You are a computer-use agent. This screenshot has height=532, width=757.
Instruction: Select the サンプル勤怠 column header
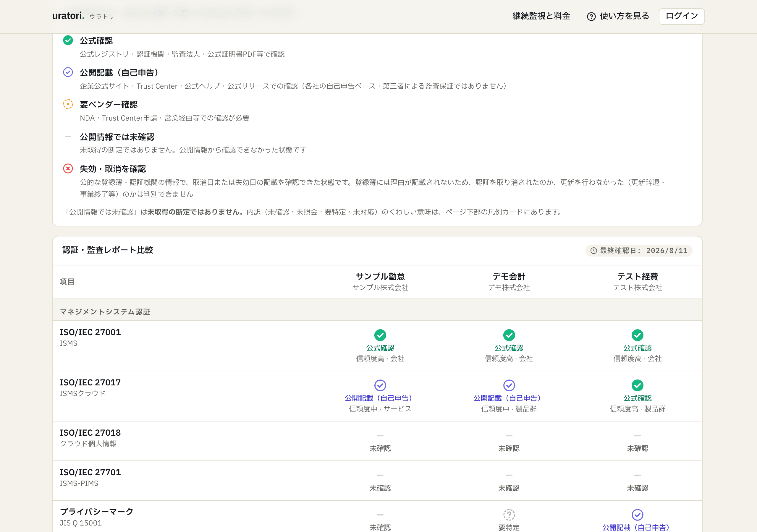(x=380, y=281)
